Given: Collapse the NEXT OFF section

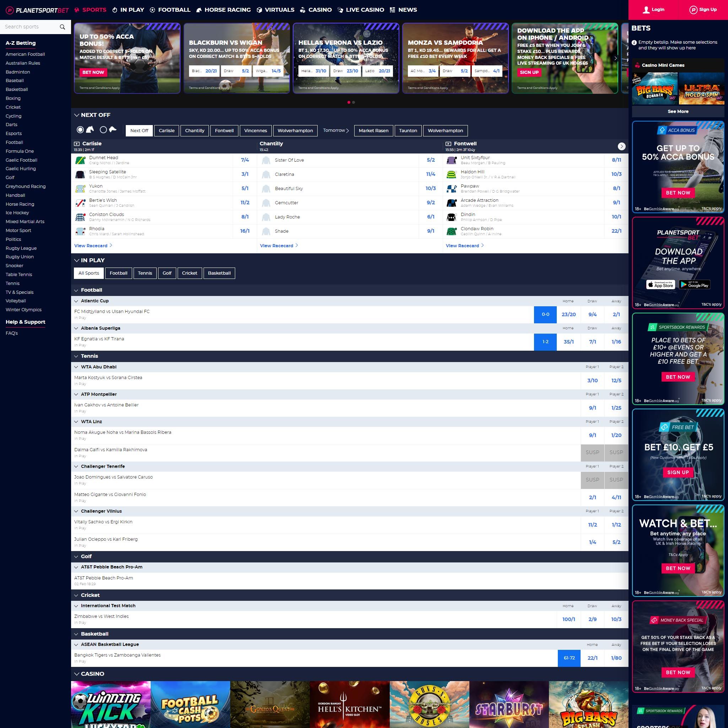Looking at the screenshot, I should click(x=77, y=115).
